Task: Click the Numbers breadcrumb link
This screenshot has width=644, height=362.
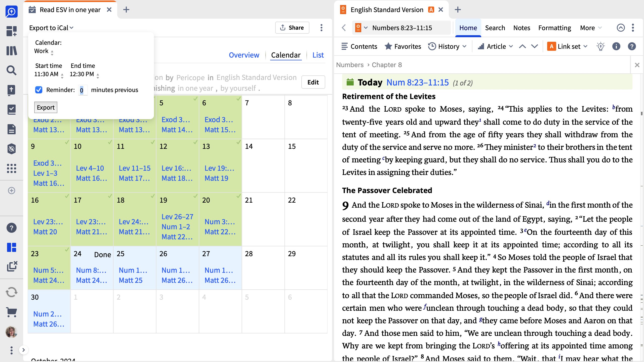Action: (x=350, y=65)
